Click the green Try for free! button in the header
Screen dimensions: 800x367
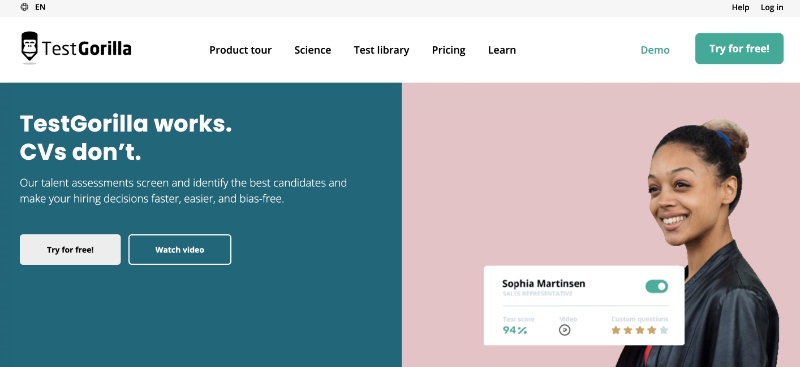tap(739, 48)
